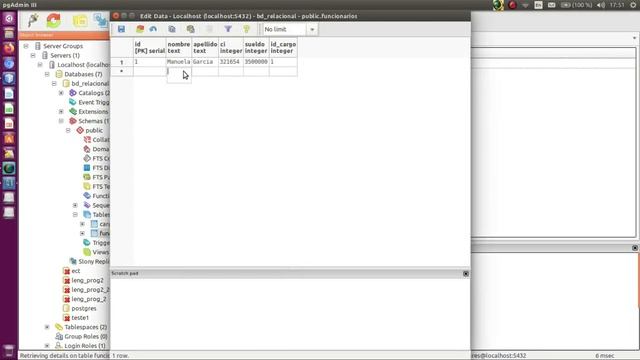
Task: Collapse the Servers (1) node
Action: [x=33, y=56]
